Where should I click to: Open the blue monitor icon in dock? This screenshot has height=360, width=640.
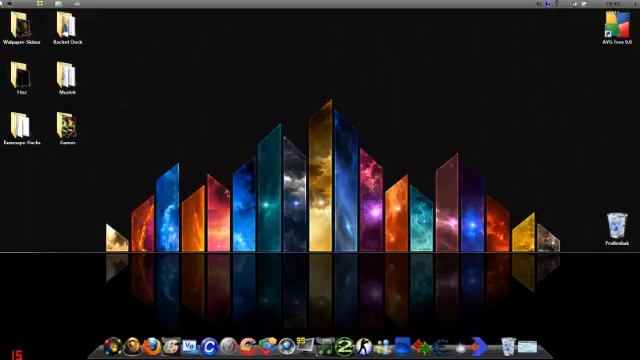pyautogui.click(x=402, y=346)
